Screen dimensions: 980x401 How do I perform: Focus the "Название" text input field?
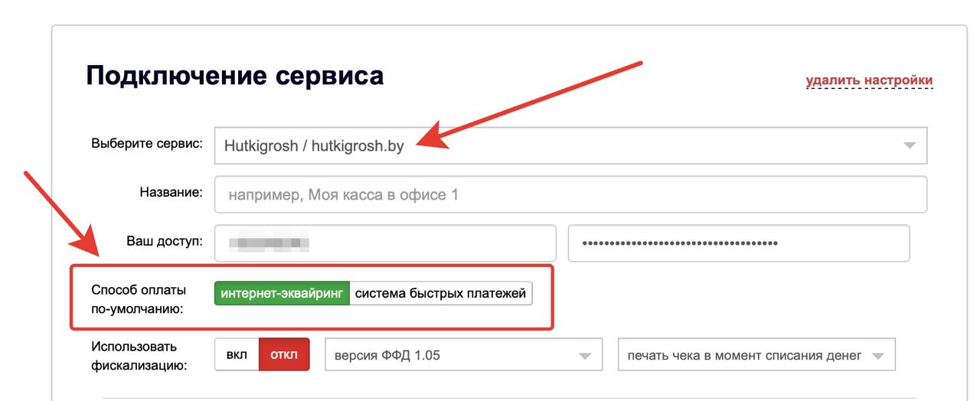point(570,194)
